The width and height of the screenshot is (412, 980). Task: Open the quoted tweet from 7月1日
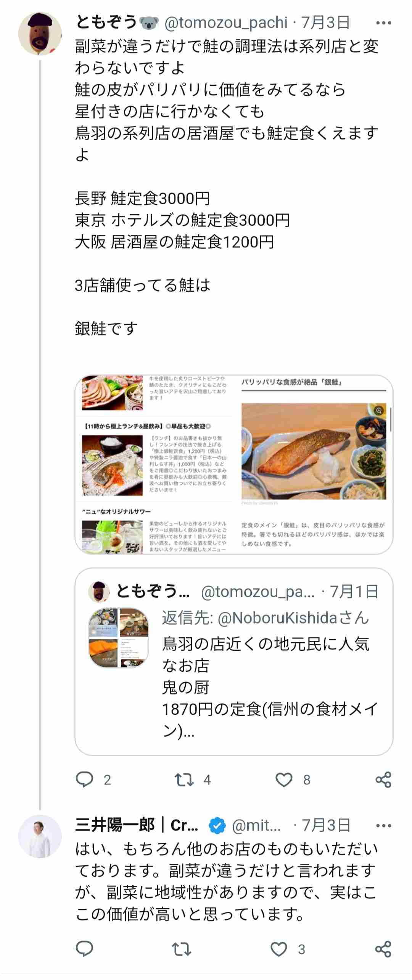tap(234, 661)
